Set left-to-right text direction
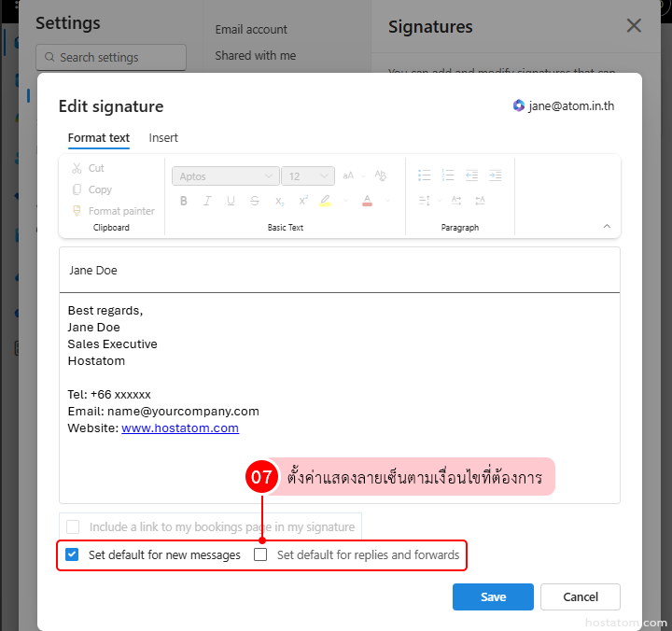 click(456, 201)
